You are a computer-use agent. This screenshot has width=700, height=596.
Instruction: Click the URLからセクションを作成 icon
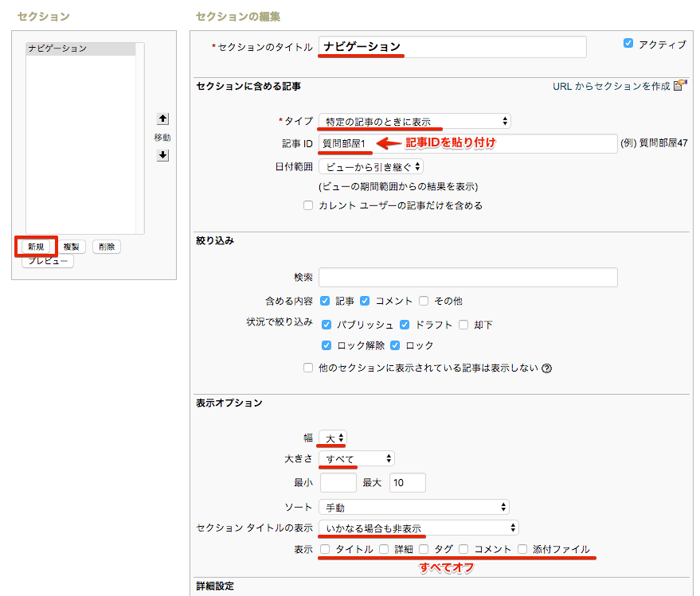[x=680, y=85]
